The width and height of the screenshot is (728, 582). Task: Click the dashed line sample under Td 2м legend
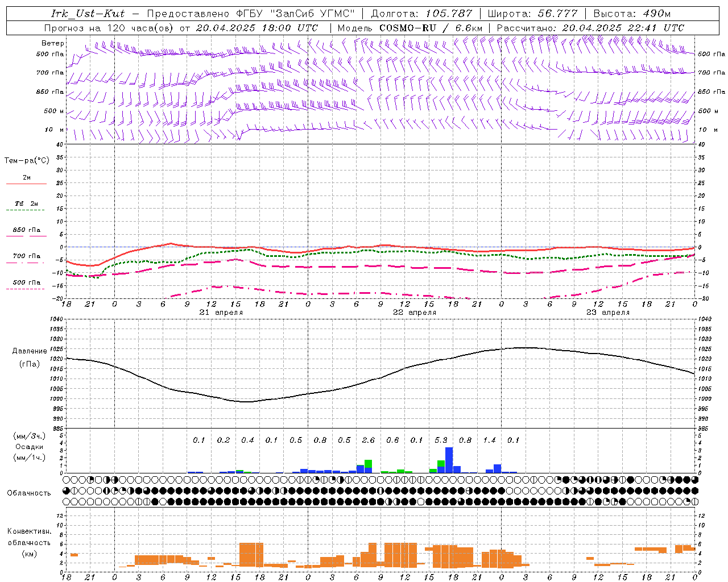(25, 210)
